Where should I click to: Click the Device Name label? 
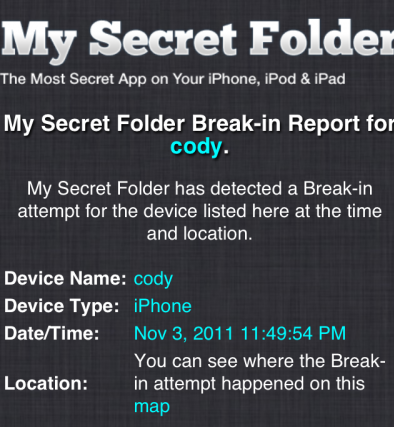(65, 278)
